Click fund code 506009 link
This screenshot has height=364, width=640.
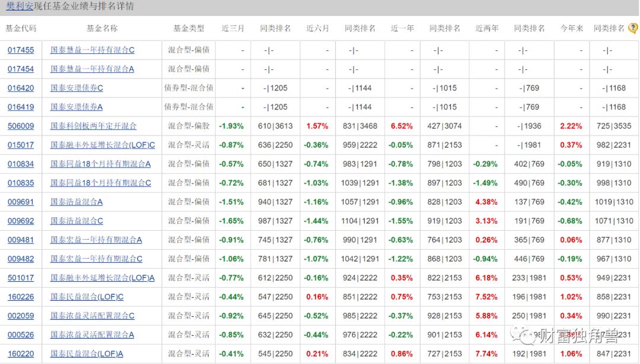[x=21, y=125]
